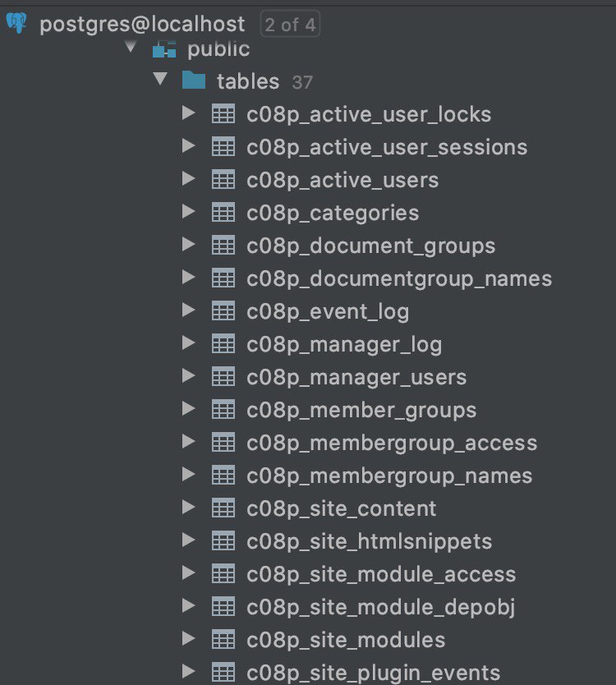This screenshot has height=685, width=616.
Task: Expand the c08p_membergroup_access table
Action: (188, 441)
